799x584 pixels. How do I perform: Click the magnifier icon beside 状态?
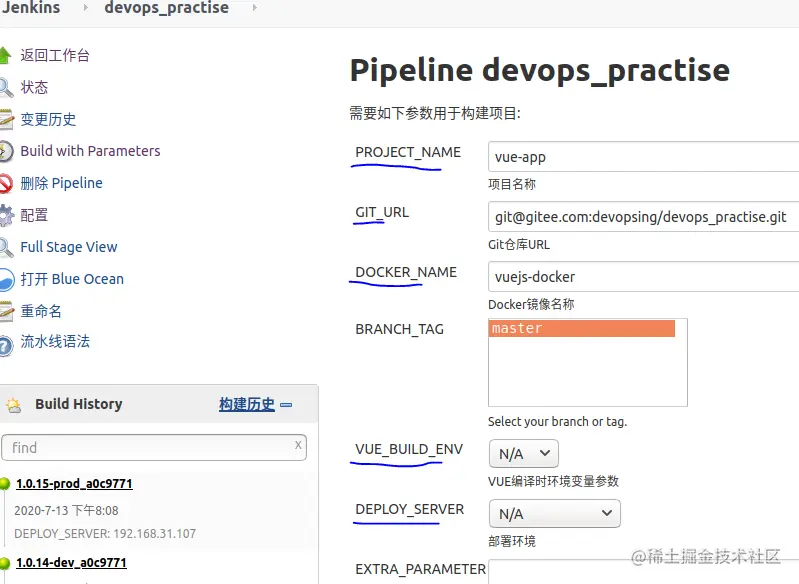(x=6, y=87)
